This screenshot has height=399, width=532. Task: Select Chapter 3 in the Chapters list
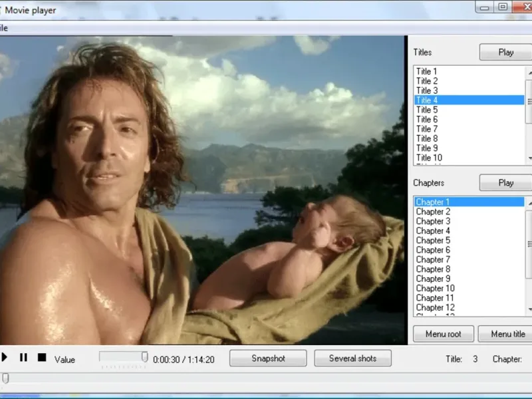click(469, 221)
